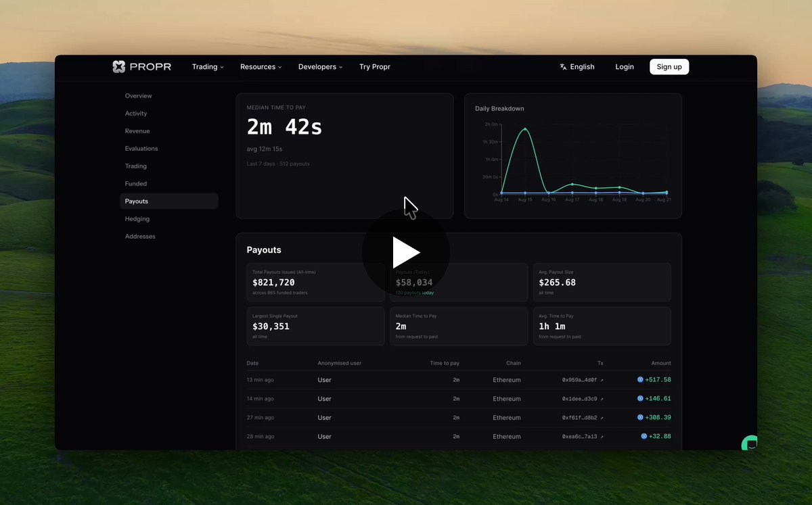Click the +32.88 amount
The width and height of the screenshot is (812, 505).
point(660,437)
